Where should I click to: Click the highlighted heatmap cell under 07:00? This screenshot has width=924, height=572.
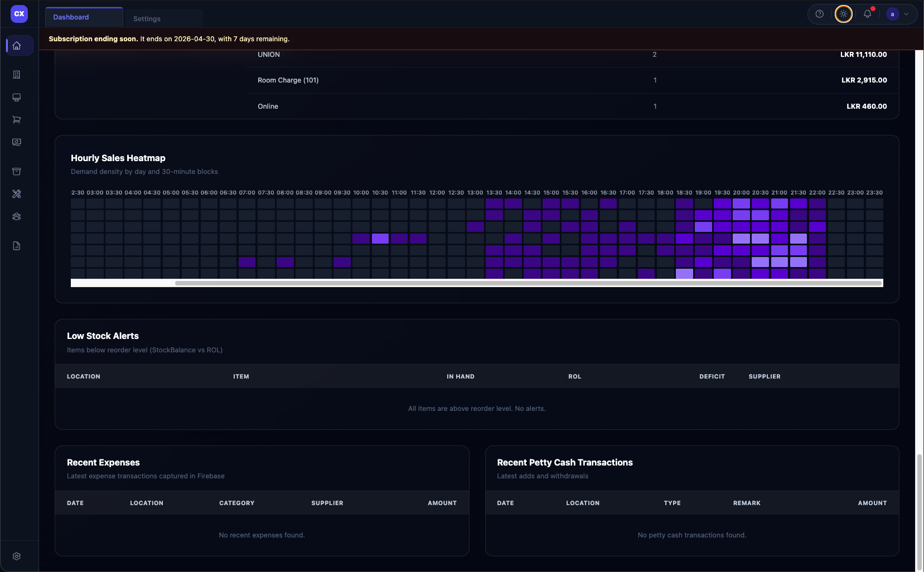tap(247, 262)
